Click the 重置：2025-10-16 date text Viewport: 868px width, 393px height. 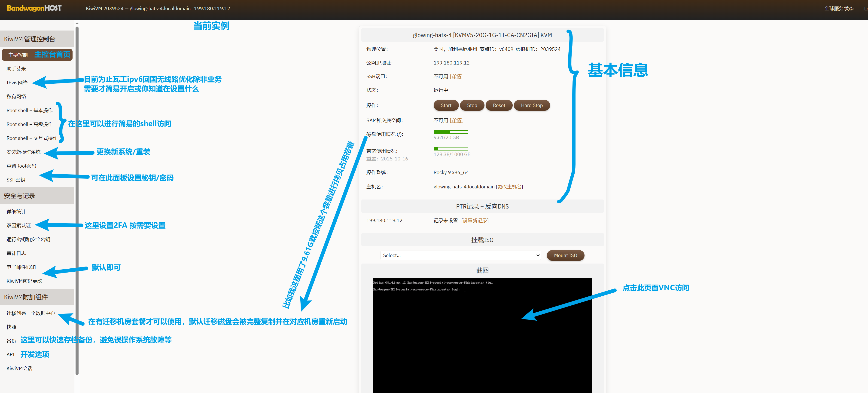click(387, 159)
